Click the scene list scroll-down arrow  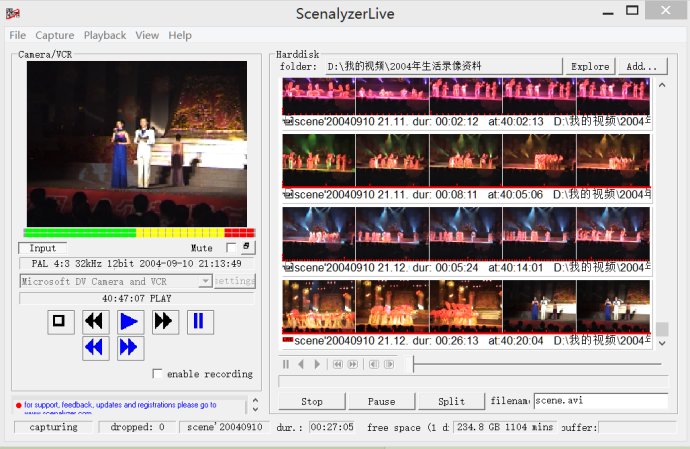[x=662, y=343]
